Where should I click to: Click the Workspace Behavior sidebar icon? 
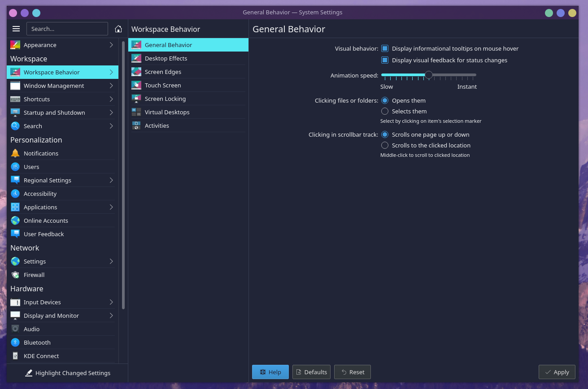click(x=15, y=72)
